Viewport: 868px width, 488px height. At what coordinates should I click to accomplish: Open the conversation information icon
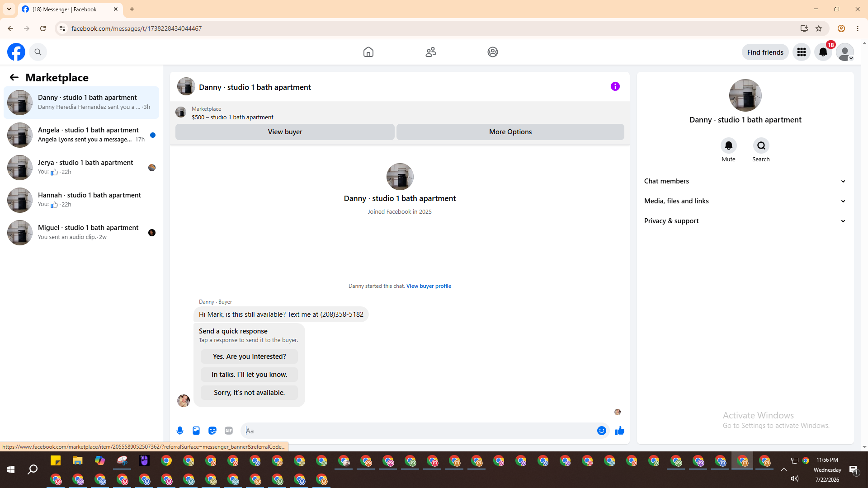[x=615, y=86]
